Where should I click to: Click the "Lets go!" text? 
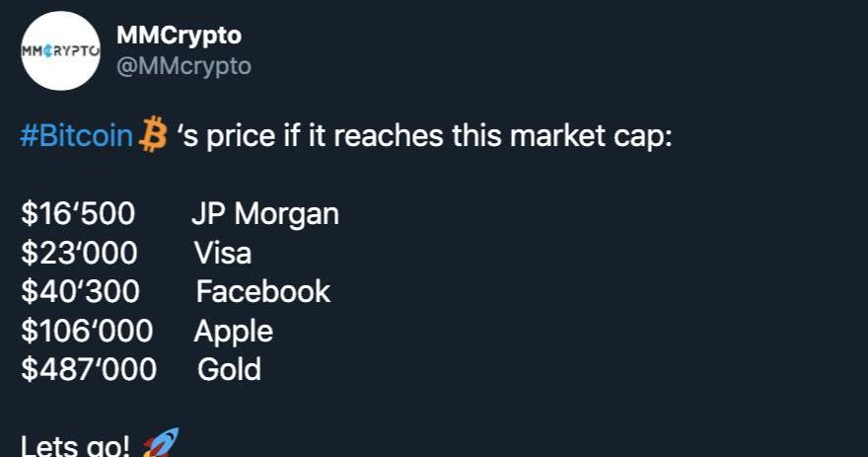point(75,446)
